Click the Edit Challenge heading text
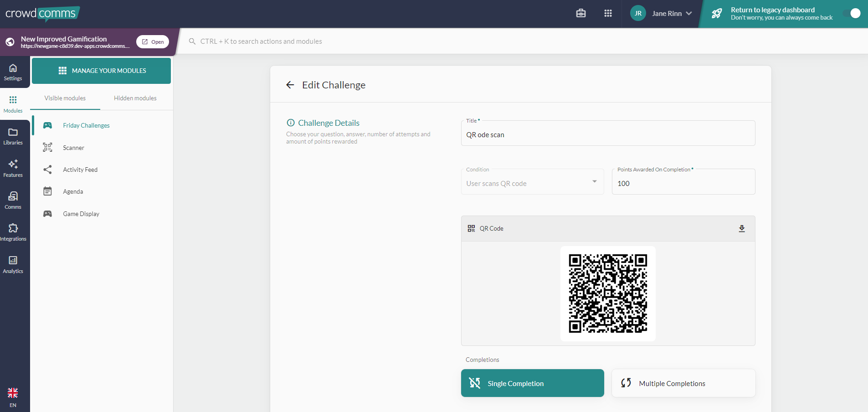Image resolution: width=868 pixels, height=412 pixels. click(x=334, y=85)
